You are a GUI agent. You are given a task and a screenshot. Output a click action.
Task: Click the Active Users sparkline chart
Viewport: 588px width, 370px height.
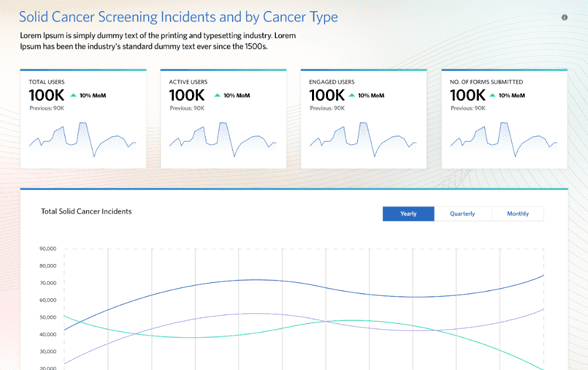223,139
